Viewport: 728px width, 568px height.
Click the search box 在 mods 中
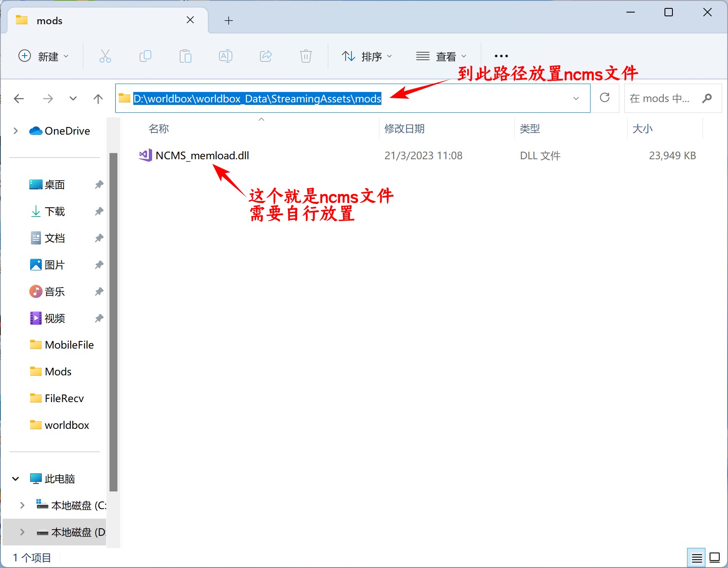[x=673, y=98]
